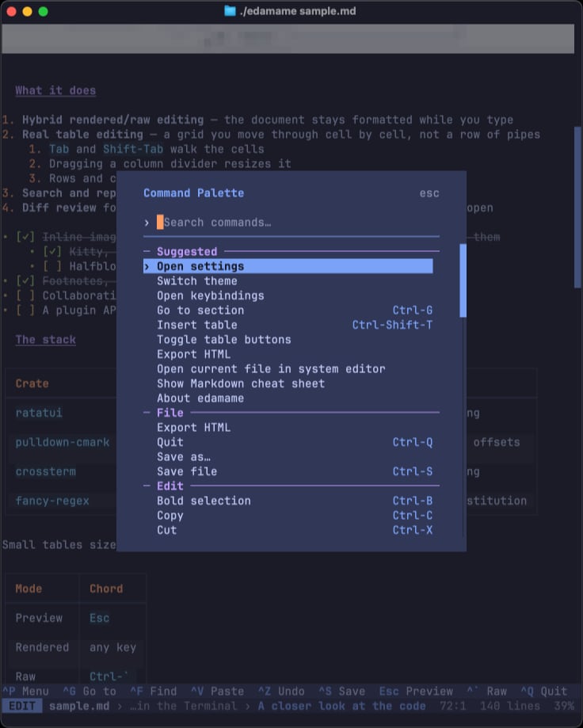The height and width of the screenshot is (728, 583).
Task: Click the EDIT mode indicator
Action: point(22,706)
